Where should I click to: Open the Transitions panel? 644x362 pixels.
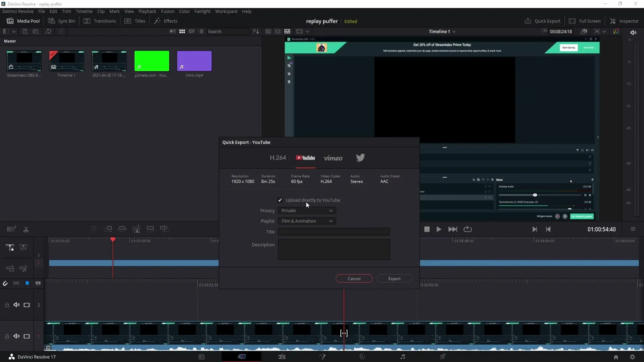pos(100,21)
